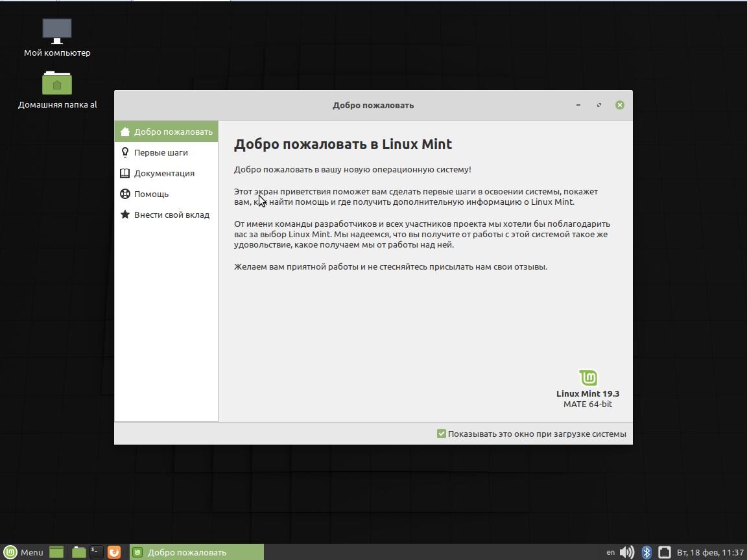Click the Linux Mint 19.3 version text
Viewport: 747px width, 560px height.
click(x=588, y=394)
